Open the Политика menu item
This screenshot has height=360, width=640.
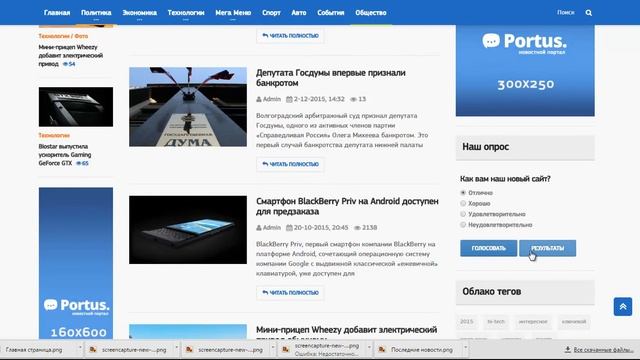pyautogui.click(x=96, y=13)
